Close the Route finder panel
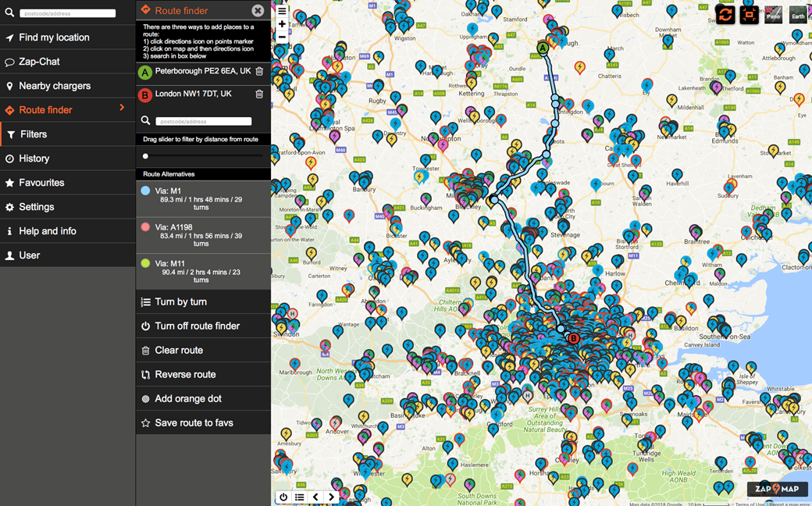812x506 pixels. tap(258, 10)
